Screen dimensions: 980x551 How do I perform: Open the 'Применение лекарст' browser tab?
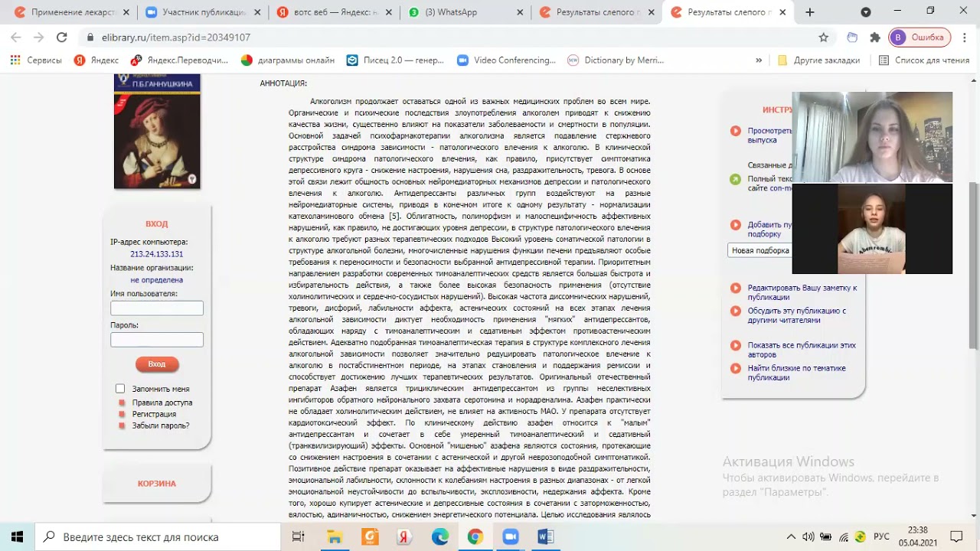point(69,12)
